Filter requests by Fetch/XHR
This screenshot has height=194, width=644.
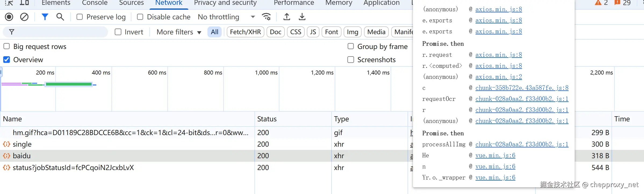[x=245, y=32]
